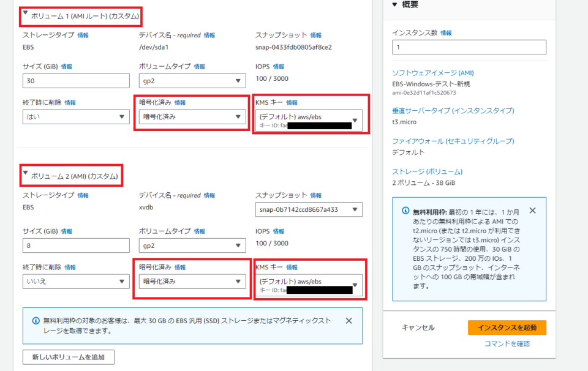Open ファイアウォール (セキュリティグループ) link
Viewport: 588px width, 371px height.
click(453, 141)
